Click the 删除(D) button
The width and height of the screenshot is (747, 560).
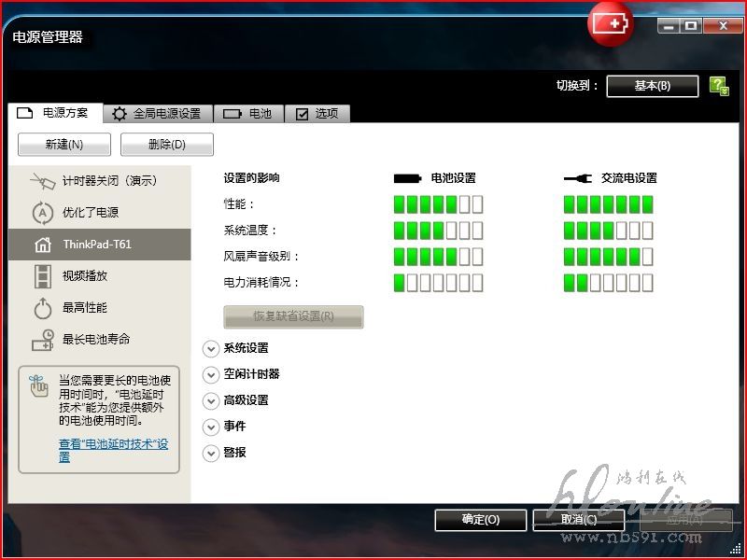coord(167,145)
